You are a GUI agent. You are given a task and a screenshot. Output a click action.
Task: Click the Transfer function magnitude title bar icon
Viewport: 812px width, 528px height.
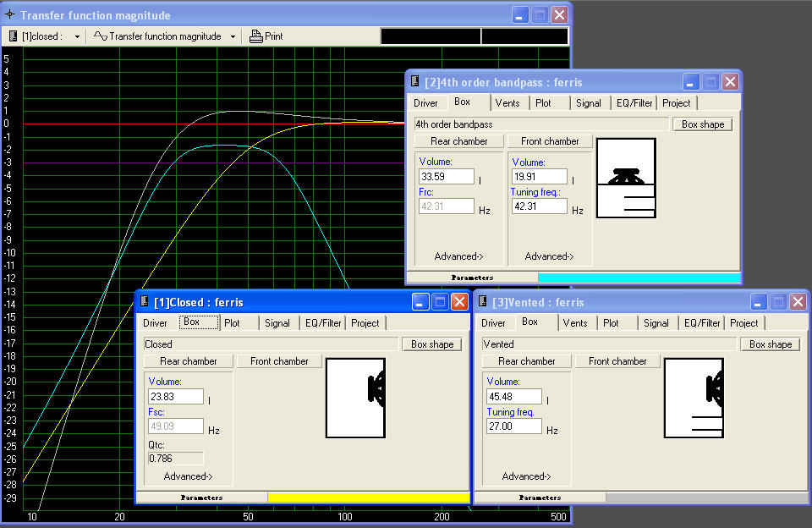10,14
